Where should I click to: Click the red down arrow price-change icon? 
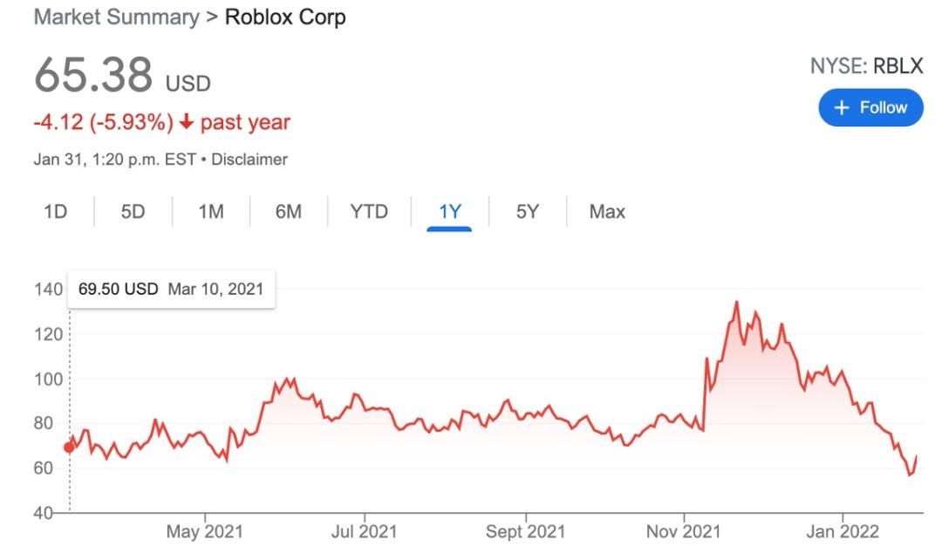click(x=185, y=123)
